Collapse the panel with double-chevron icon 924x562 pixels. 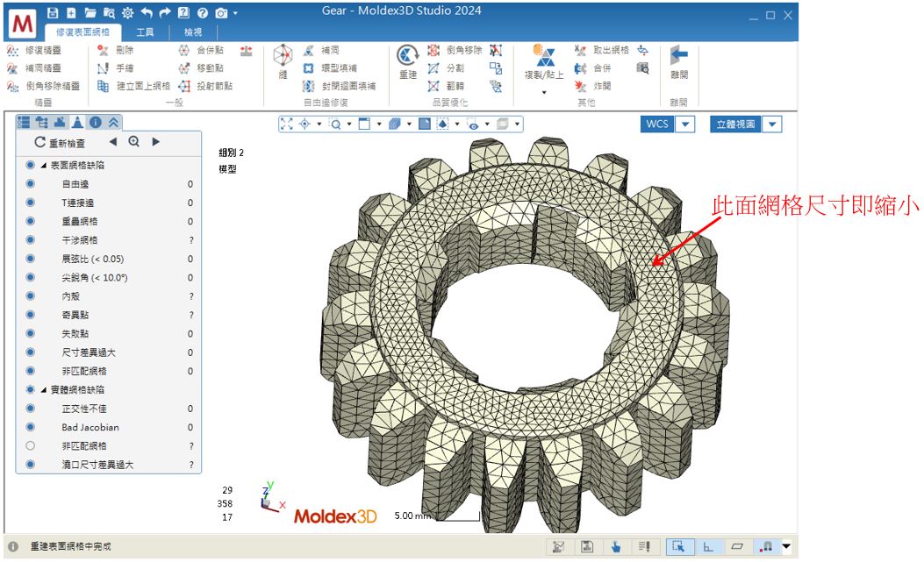tap(113, 122)
